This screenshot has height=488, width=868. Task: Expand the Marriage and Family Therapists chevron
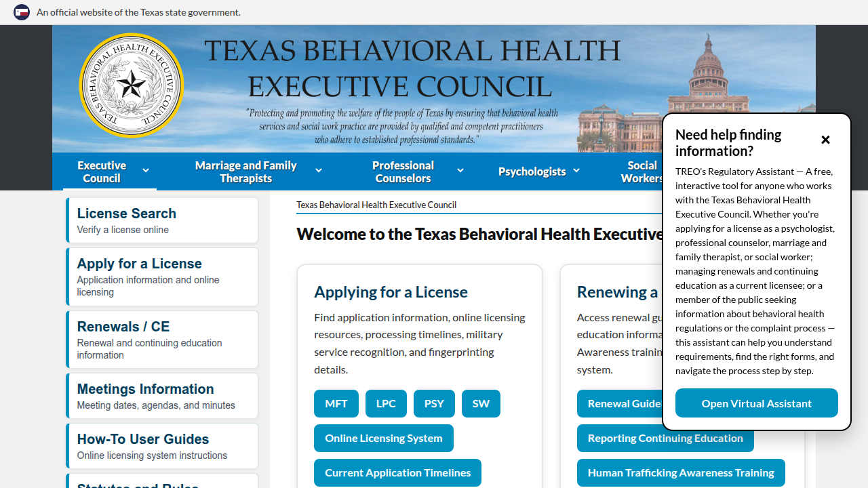319,171
